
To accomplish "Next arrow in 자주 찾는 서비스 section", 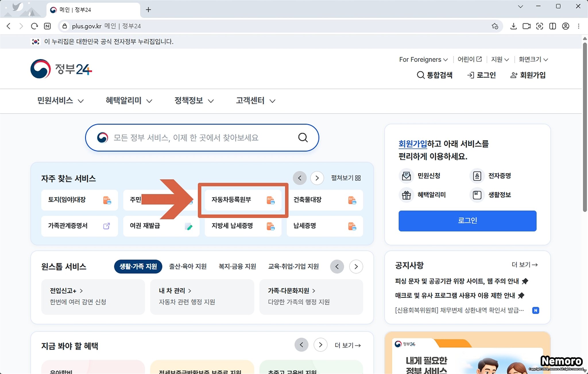I will coord(317,178).
